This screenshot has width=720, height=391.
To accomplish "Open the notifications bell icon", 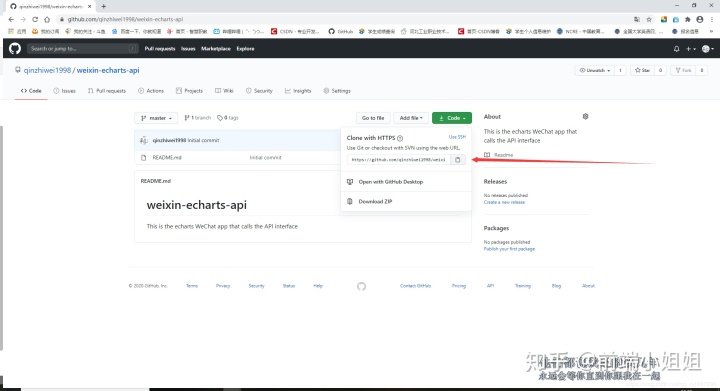I will [x=676, y=49].
